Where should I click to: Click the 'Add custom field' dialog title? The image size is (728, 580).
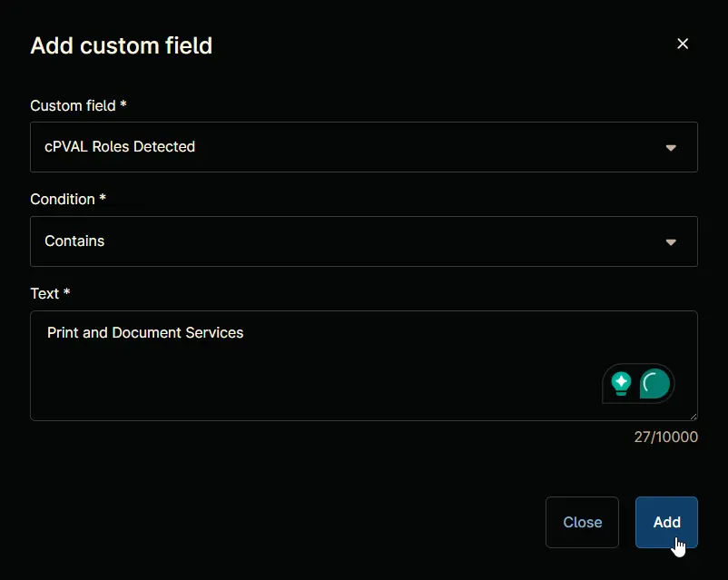(121, 45)
